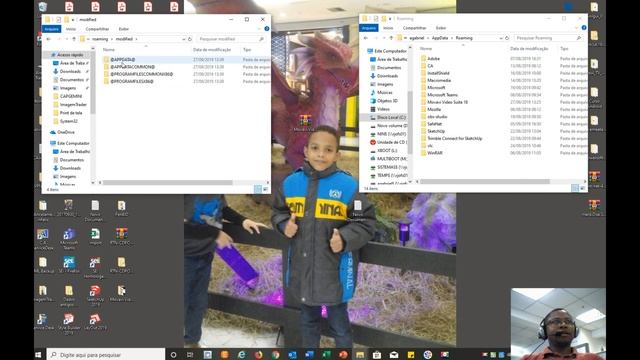Expand the ribbon in modified window
This screenshot has width=640, height=360.
tap(260, 29)
